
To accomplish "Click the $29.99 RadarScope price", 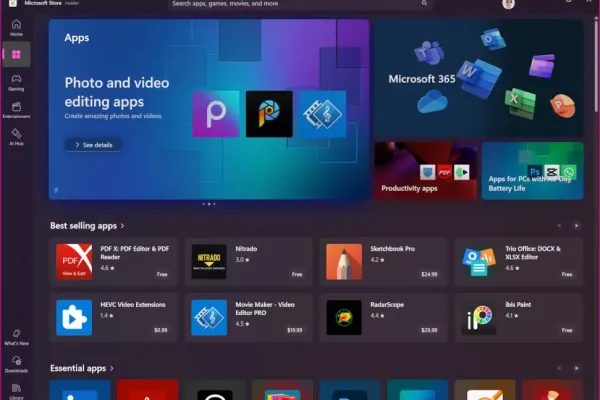I will [x=429, y=330].
